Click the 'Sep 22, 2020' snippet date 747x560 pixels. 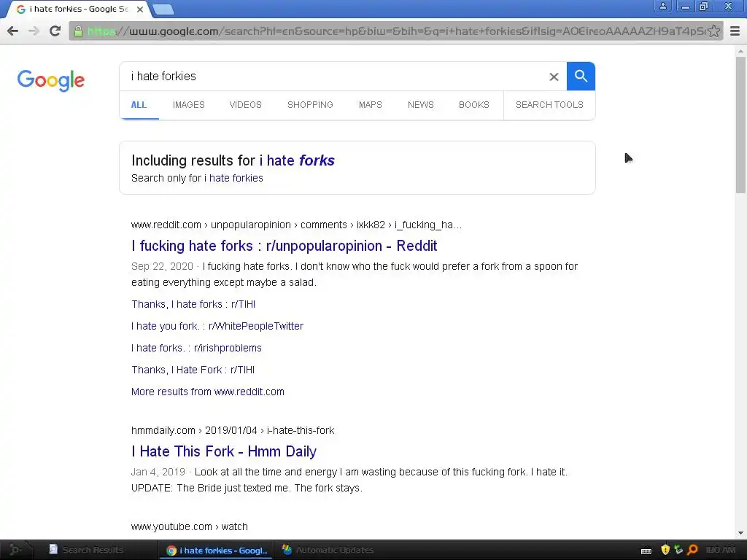pos(162,266)
